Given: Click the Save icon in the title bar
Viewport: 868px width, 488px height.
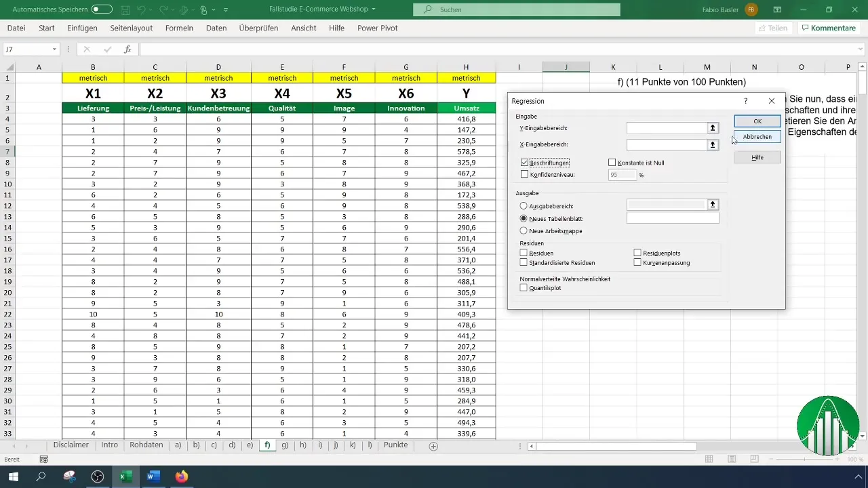Looking at the screenshot, I should pyautogui.click(x=125, y=10).
